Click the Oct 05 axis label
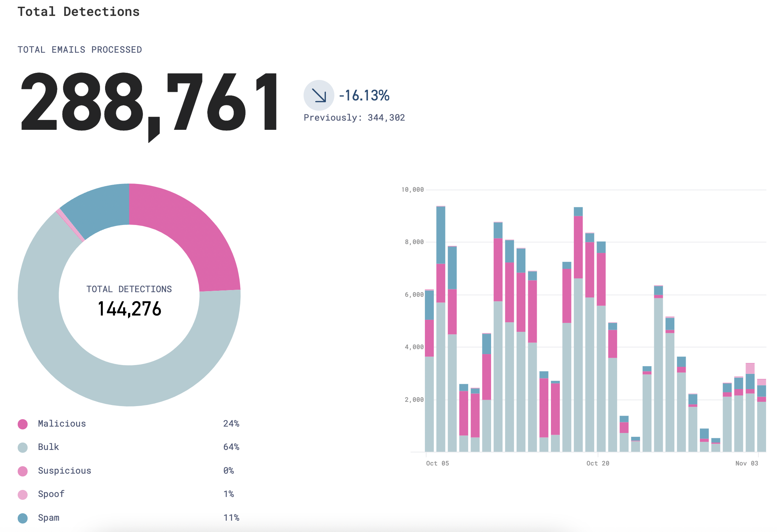 [x=437, y=463]
